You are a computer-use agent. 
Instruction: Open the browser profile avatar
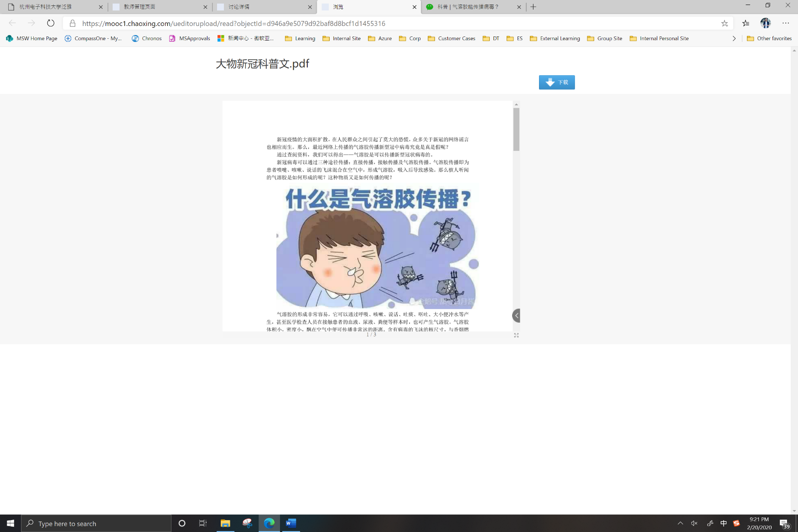point(766,23)
